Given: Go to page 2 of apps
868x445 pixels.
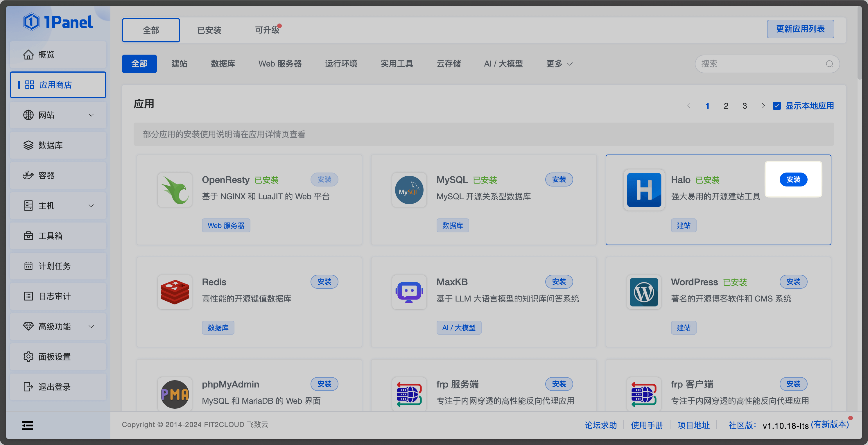Looking at the screenshot, I should pyautogui.click(x=726, y=106).
